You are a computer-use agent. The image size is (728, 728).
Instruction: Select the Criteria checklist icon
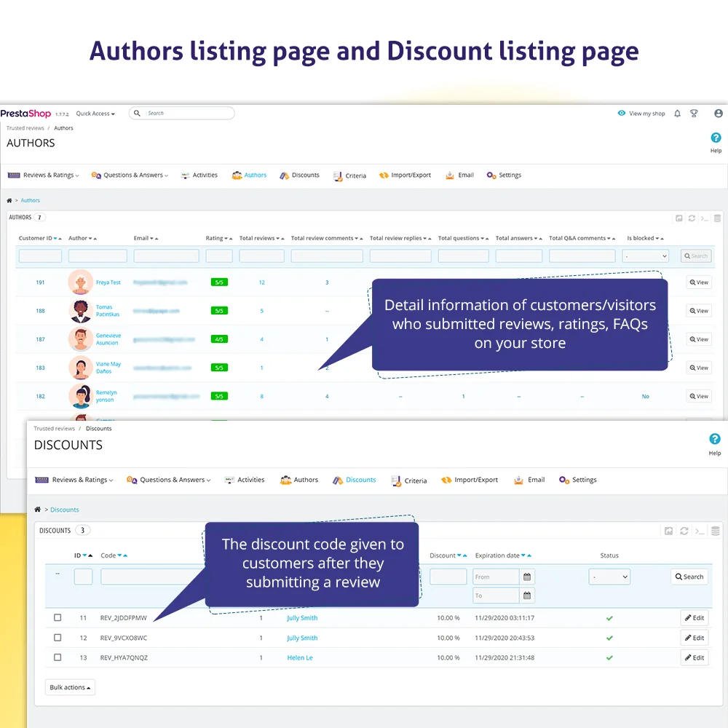coord(336,175)
